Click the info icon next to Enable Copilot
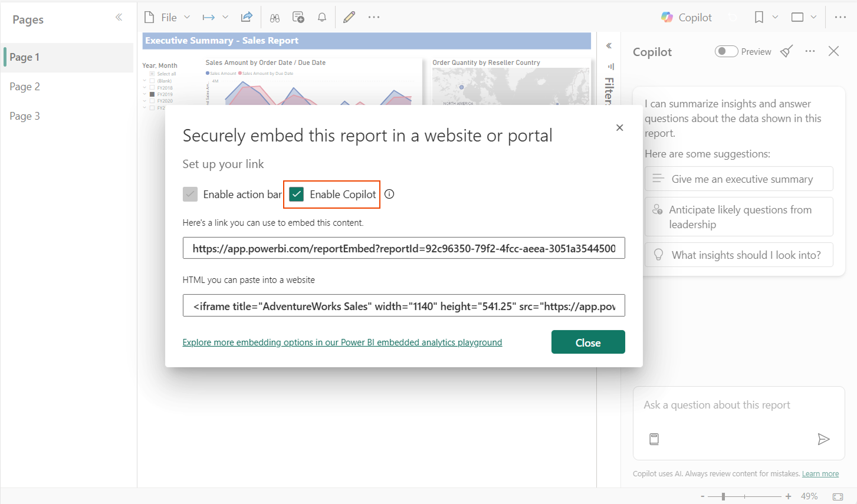857x504 pixels. (x=389, y=194)
